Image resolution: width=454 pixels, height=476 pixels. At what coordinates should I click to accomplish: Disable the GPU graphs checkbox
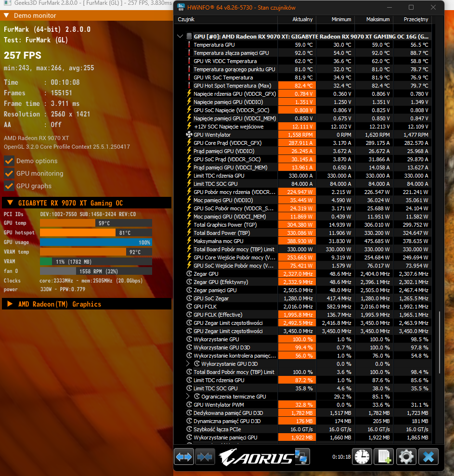(x=9, y=186)
